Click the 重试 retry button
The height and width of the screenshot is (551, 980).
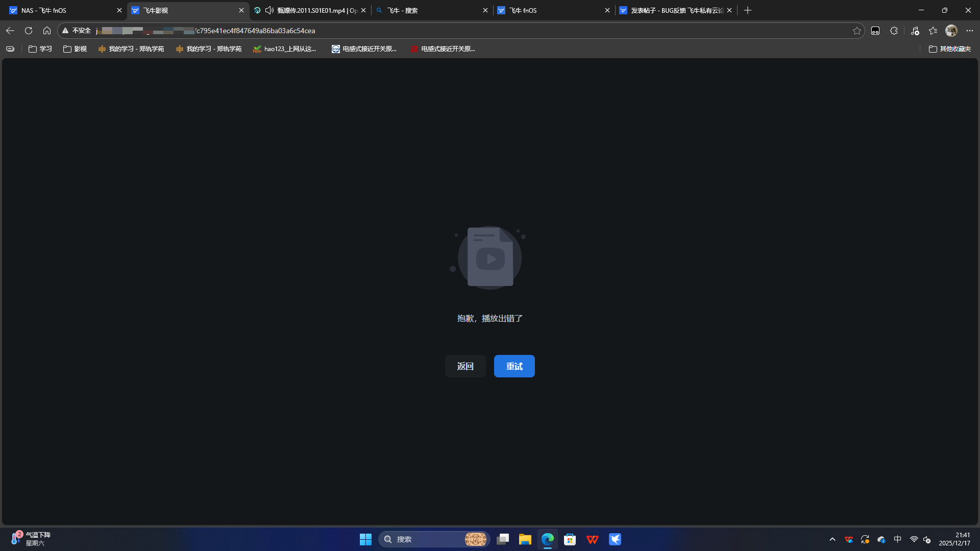tap(514, 366)
